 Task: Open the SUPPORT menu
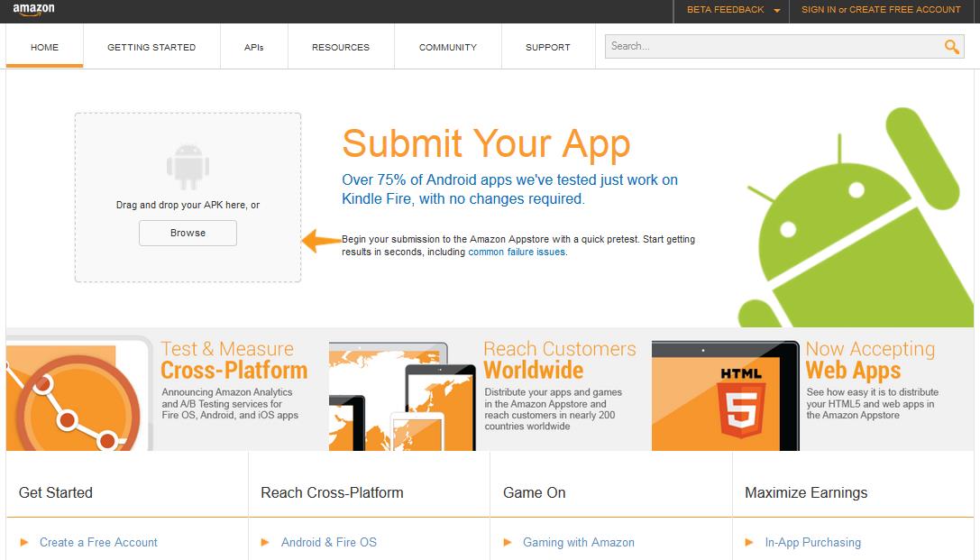click(x=547, y=47)
